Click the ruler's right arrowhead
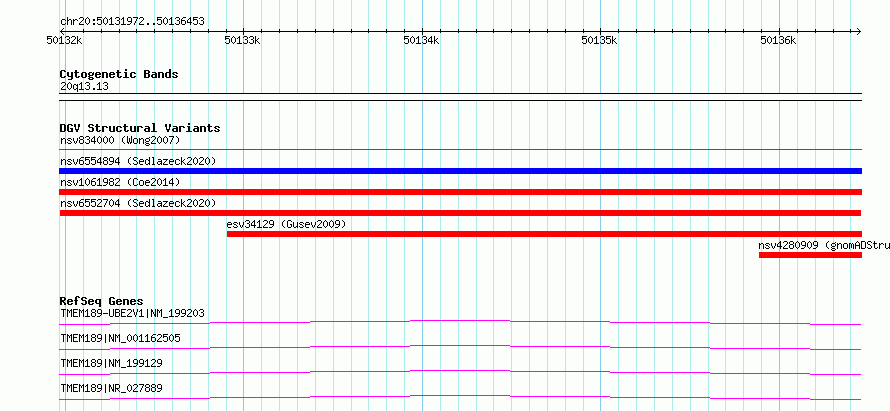The image size is (890, 411). tap(859, 31)
